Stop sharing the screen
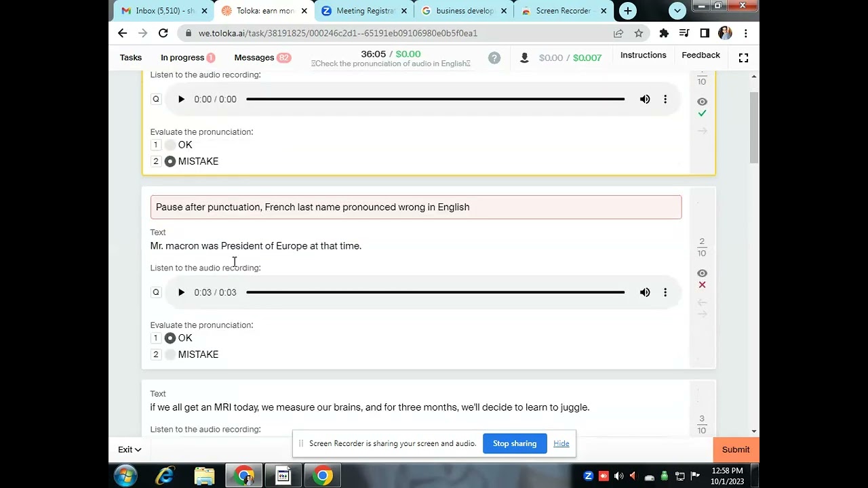Image resolution: width=868 pixels, height=488 pixels. [515, 443]
